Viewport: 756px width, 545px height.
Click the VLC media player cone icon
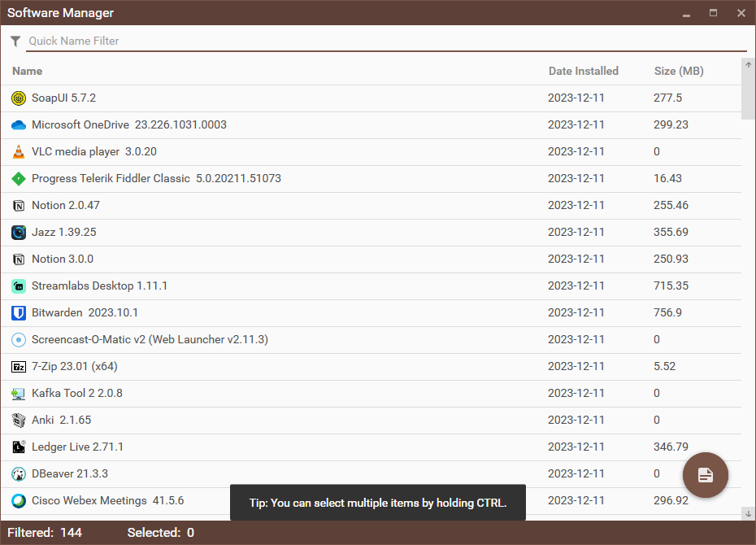coord(19,152)
